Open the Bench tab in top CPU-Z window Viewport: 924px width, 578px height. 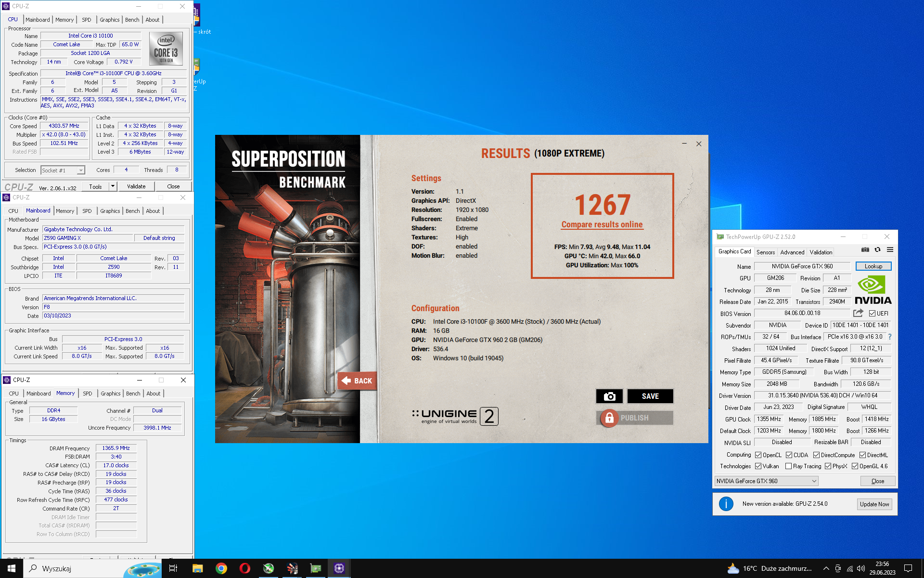pos(132,20)
